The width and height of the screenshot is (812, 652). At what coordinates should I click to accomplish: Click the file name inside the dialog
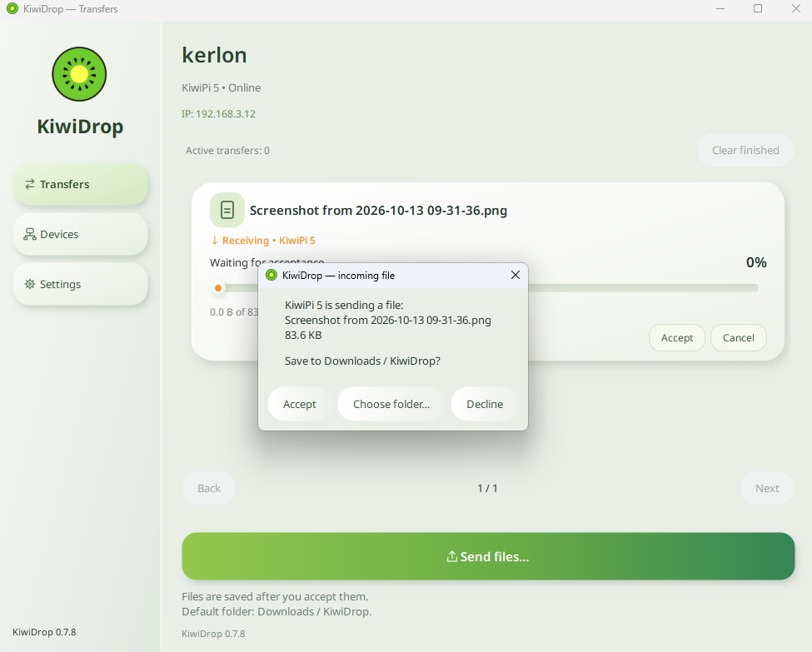[x=388, y=320]
